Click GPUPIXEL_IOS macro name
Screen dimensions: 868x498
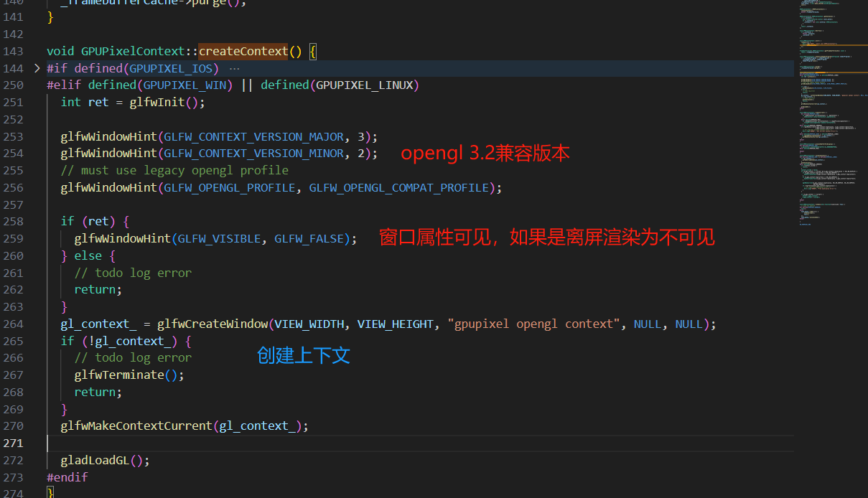(171, 68)
